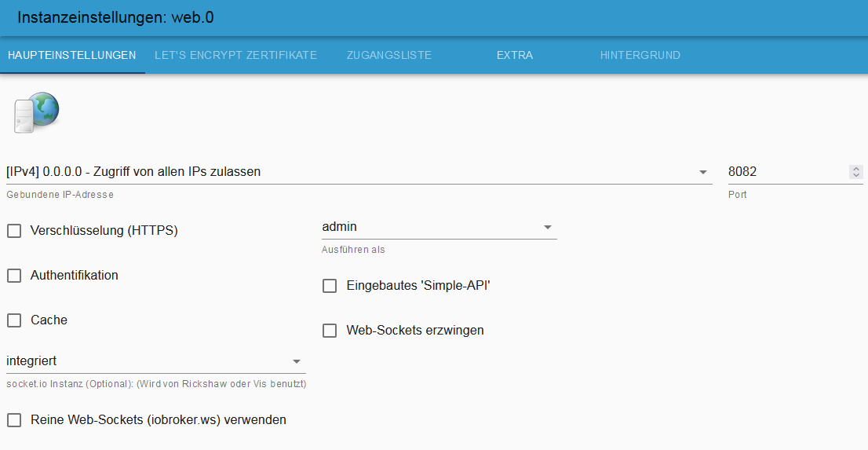868x450 pixels.
Task: Click the Port field spinner arrows
Action: 856,172
